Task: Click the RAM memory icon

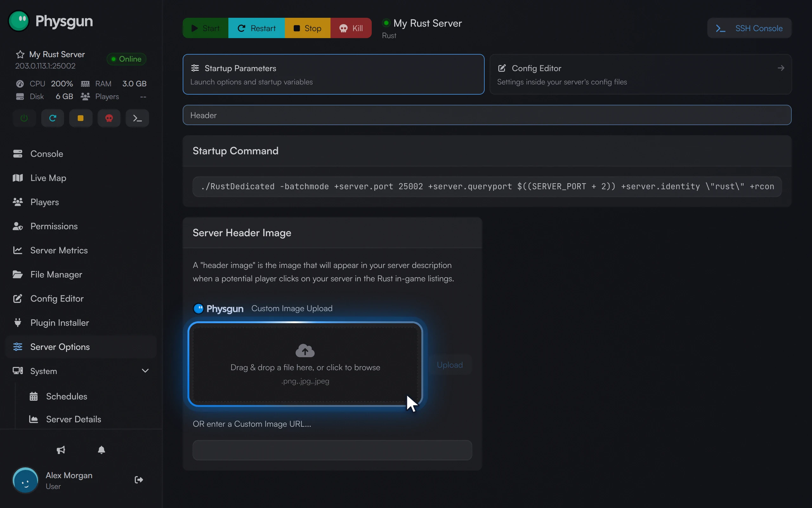Action: tap(85, 83)
